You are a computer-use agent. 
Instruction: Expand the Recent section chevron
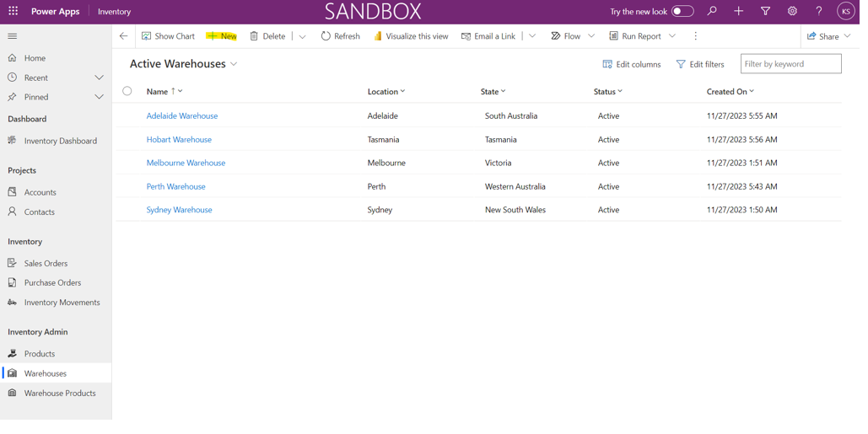(100, 78)
